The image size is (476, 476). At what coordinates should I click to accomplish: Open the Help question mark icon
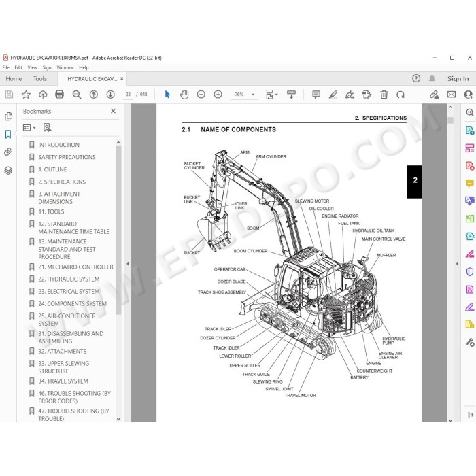click(x=416, y=79)
